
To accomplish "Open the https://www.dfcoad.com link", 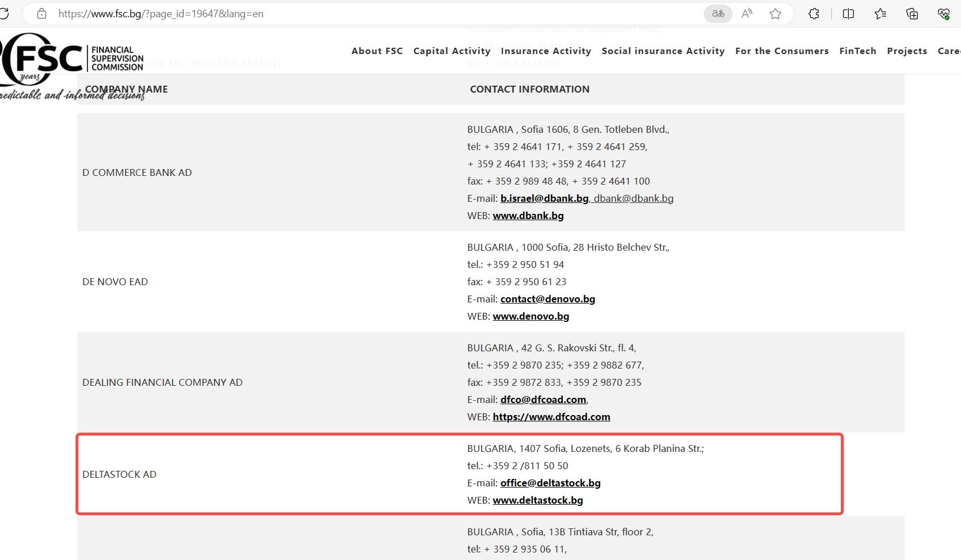I will (551, 417).
